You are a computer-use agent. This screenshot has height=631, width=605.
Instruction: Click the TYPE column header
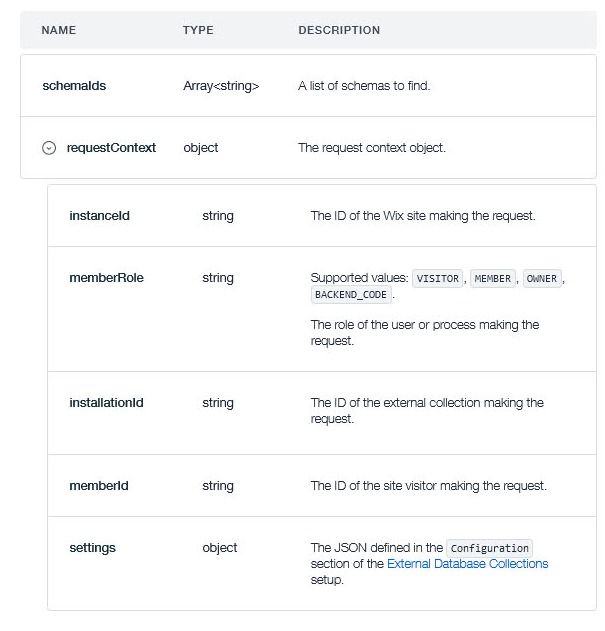[198, 31]
